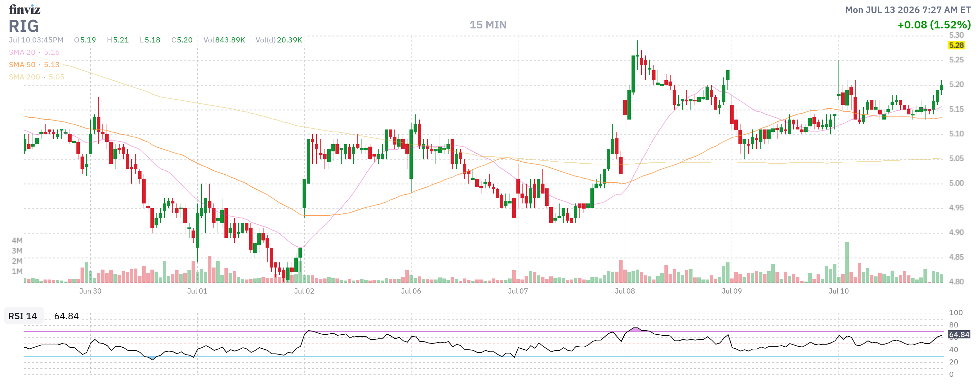Click the SMA 50 indicator legend
Screen dimensions: 980x385
(x=34, y=65)
